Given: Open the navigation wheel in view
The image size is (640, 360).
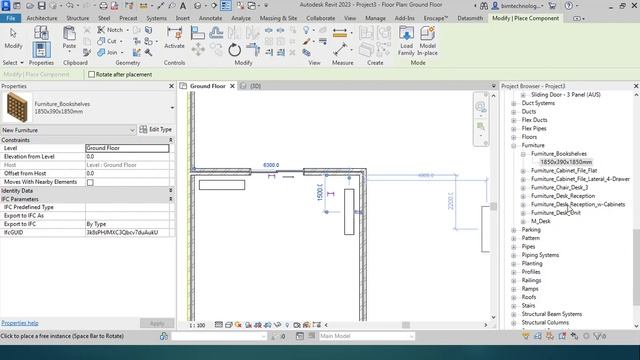Looking at the screenshot, I should click(481, 107).
